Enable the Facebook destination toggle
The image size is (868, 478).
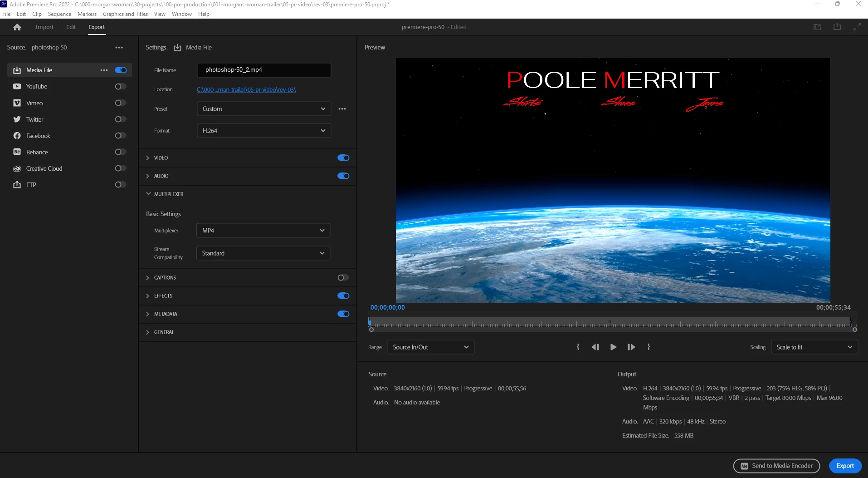point(121,136)
